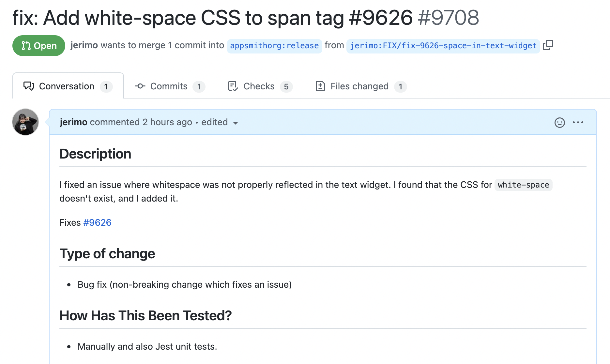Open the three-dot comment options menu
This screenshot has width=610, height=364.
point(578,122)
